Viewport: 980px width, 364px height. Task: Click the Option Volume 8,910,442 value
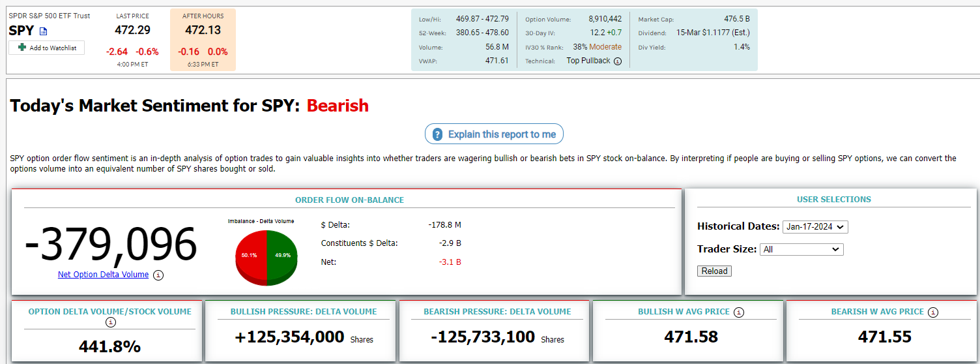(605, 20)
